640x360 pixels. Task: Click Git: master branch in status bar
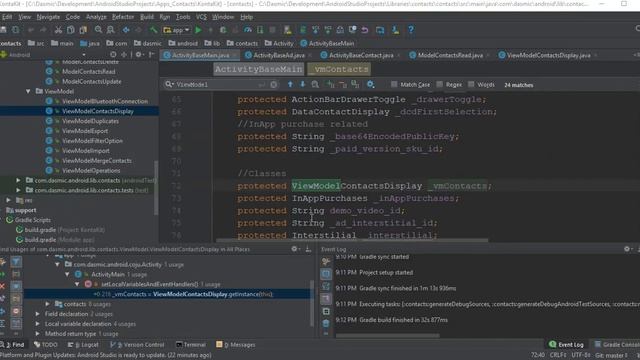coord(611,355)
